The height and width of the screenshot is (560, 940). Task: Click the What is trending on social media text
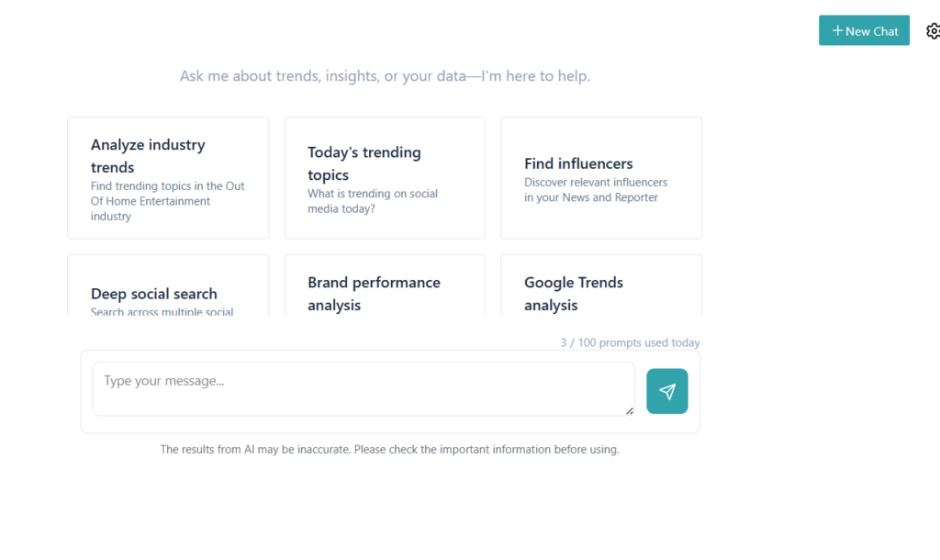[373, 201]
